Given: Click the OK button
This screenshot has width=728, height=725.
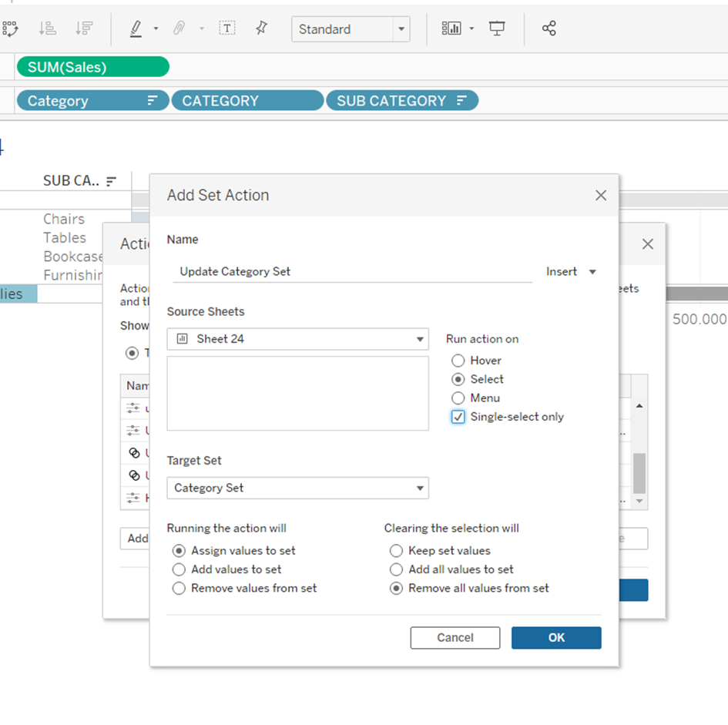Looking at the screenshot, I should tap(556, 637).
